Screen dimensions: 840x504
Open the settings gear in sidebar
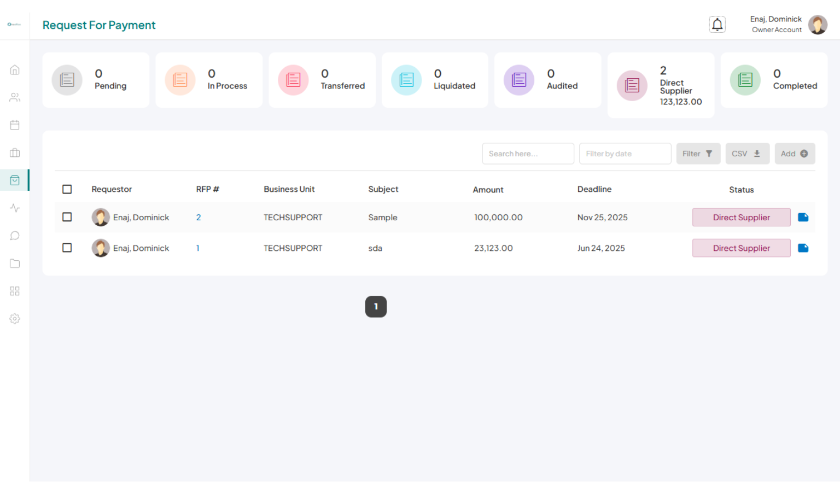click(15, 319)
